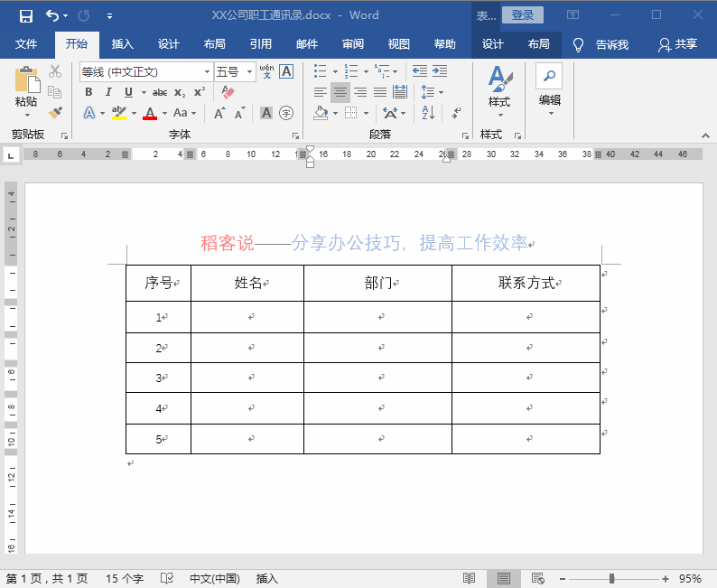Set Align Right paragraph alignment
Screen dimensions: 717x588
click(x=360, y=92)
